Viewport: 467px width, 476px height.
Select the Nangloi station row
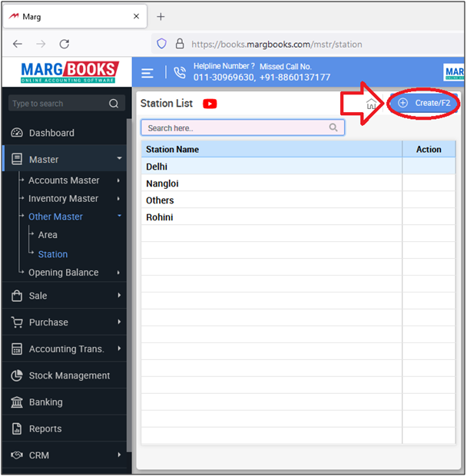pyautogui.click(x=298, y=183)
